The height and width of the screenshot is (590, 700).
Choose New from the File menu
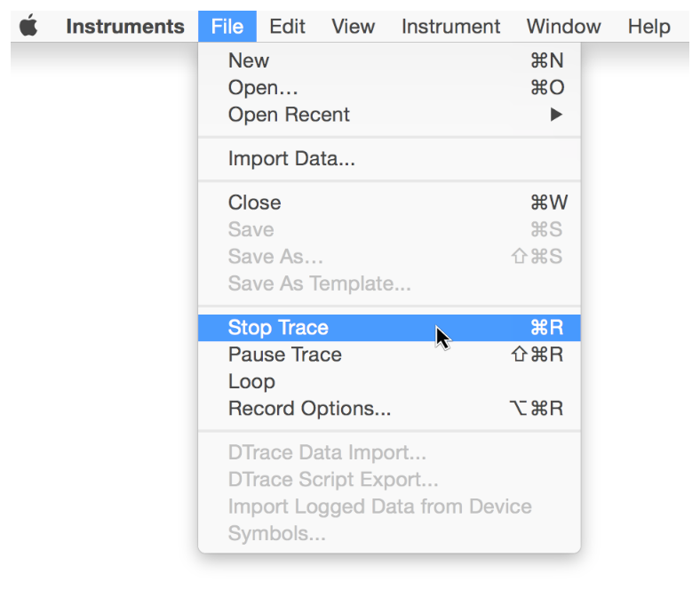pyautogui.click(x=249, y=60)
